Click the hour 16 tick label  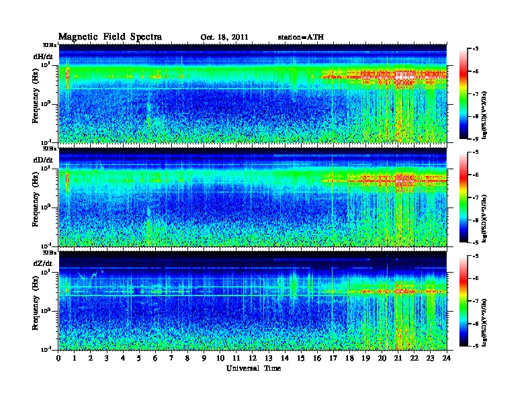[317, 358]
